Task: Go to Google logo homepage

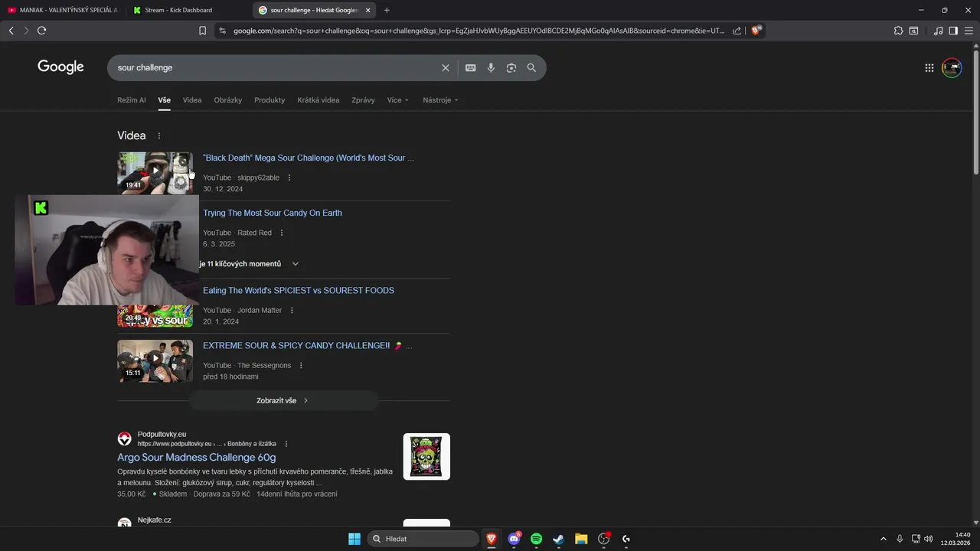Action: pos(60,67)
